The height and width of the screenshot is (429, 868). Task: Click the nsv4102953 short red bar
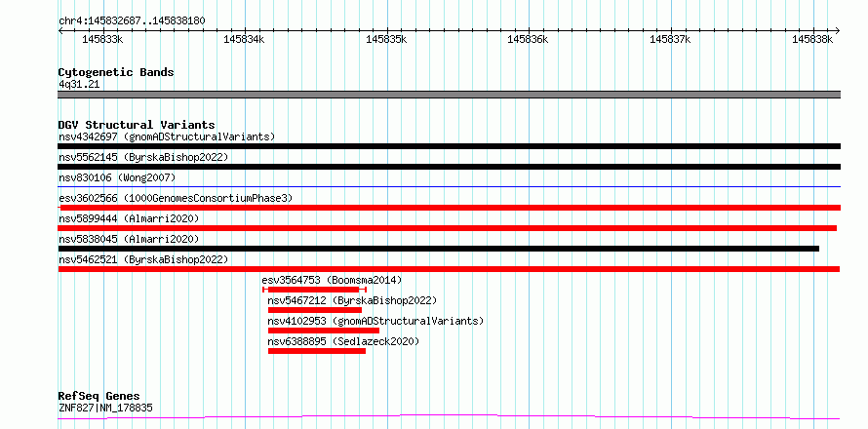click(x=323, y=331)
